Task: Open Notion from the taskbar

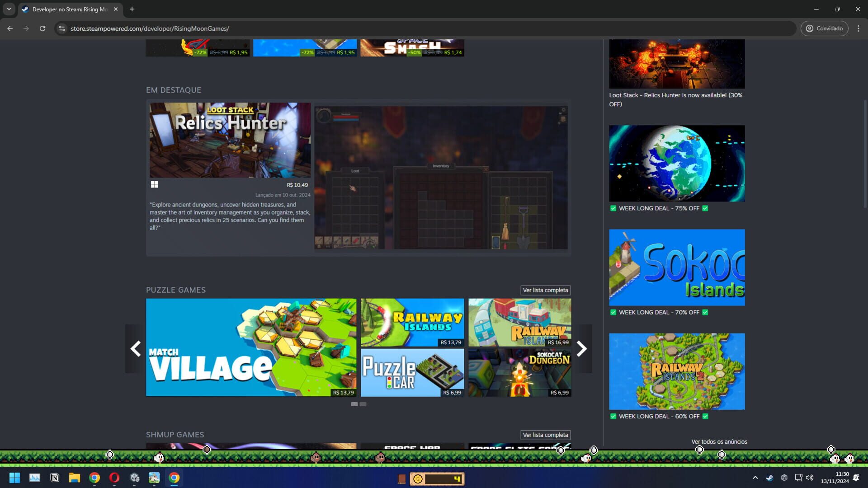Action: [55, 478]
